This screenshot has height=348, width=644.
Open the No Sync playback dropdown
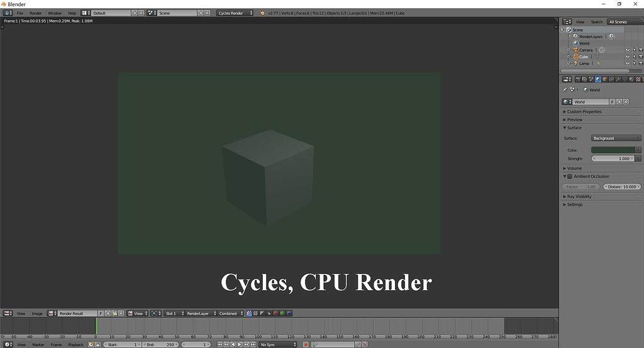tap(278, 345)
